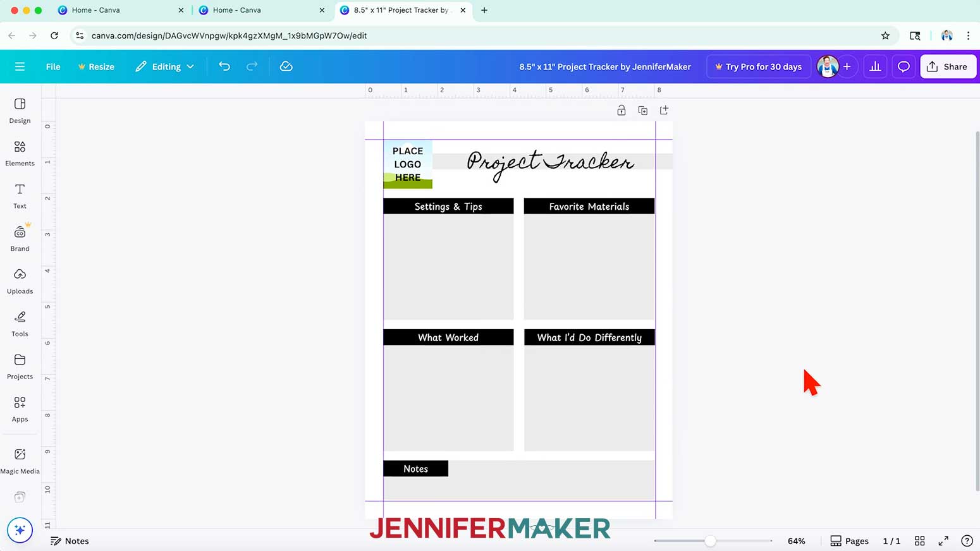Open the File menu
980x551 pixels.
(53, 66)
